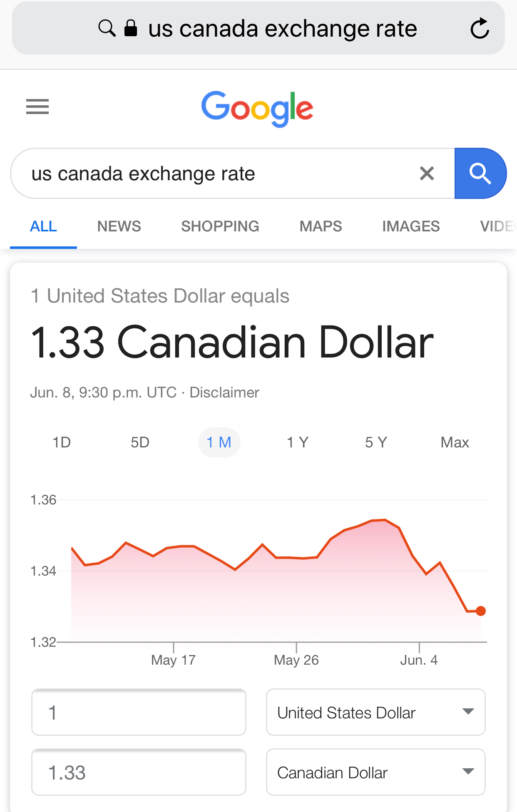Show the Max chart range

pyautogui.click(x=455, y=442)
